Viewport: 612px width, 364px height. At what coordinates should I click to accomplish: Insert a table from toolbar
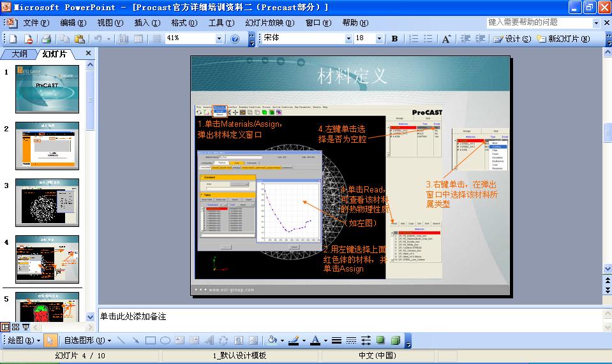coord(138,39)
